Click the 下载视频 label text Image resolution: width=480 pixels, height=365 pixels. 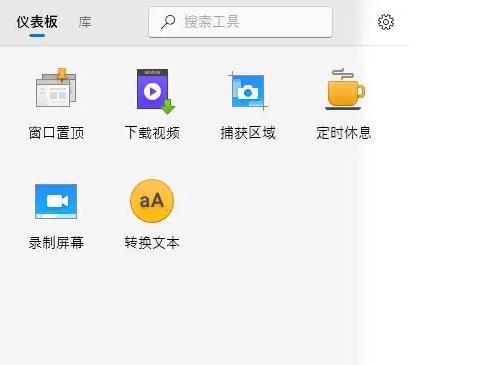click(152, 133)
